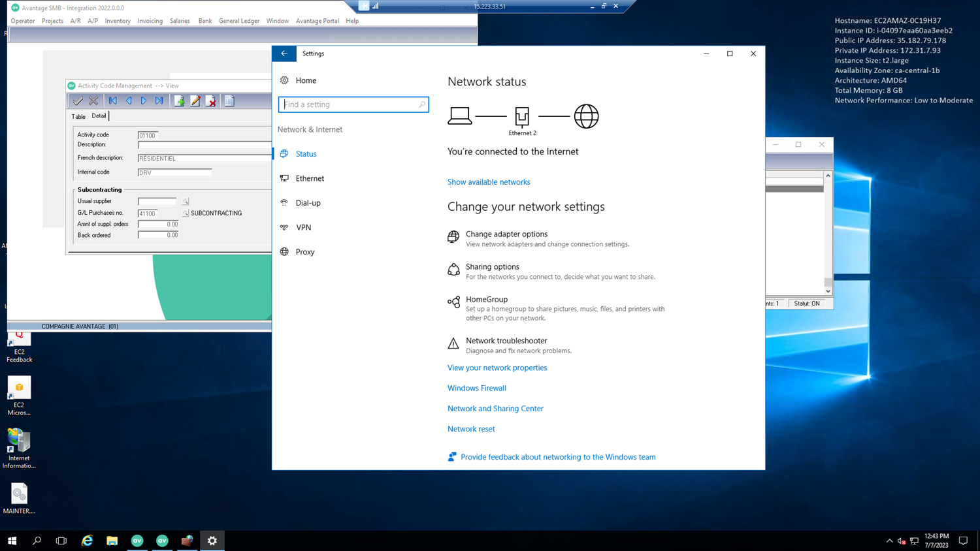Switch to the Table tab
Viewport: 980px width, 551px height.
78,116
